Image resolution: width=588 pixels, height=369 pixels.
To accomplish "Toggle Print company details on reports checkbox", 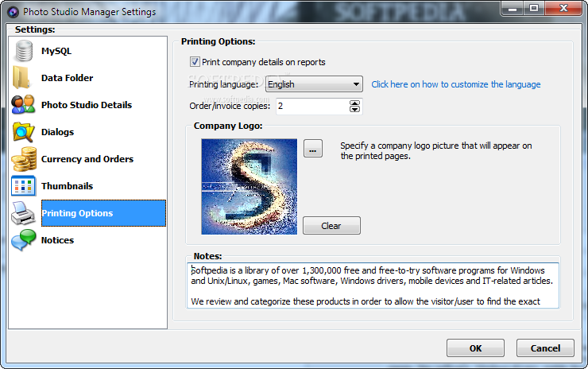I will [x=195, y=62].
